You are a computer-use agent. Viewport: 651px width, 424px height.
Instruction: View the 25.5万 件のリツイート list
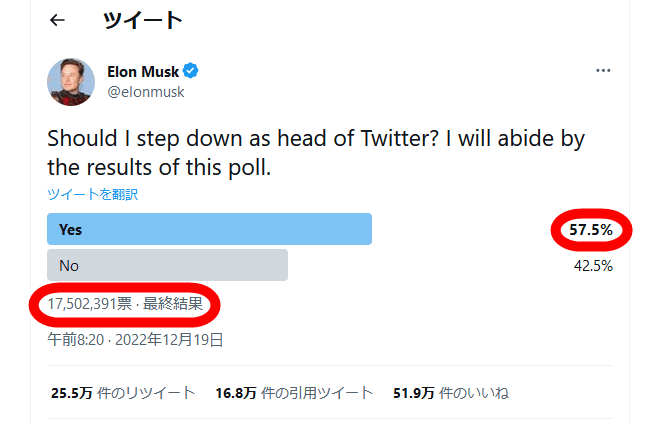(x=123, y=393)
